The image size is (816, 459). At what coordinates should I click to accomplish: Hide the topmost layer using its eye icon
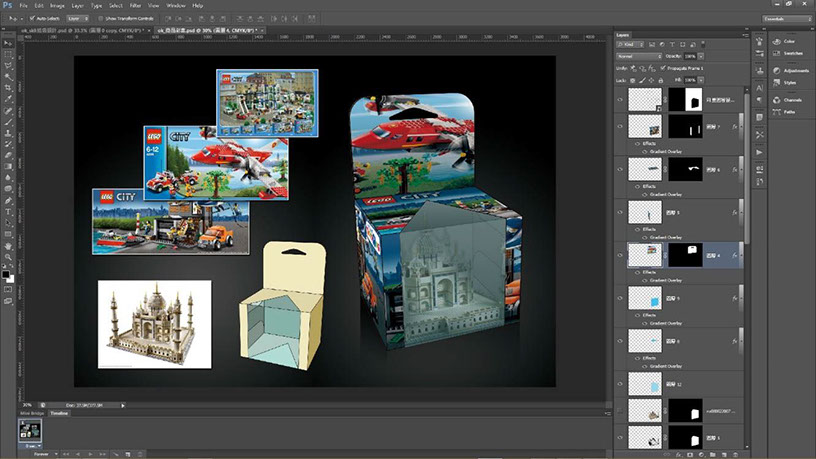621,99
